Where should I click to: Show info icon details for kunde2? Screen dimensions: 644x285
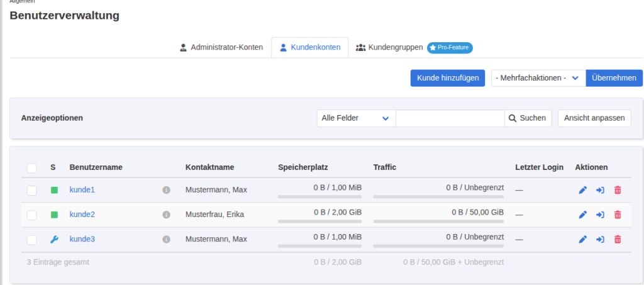166,215
